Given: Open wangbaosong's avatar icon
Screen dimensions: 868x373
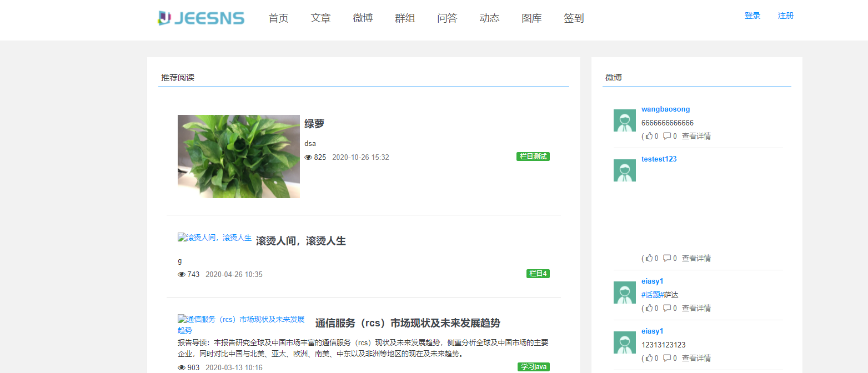Looking at the screenshot, I should [625, 120].
